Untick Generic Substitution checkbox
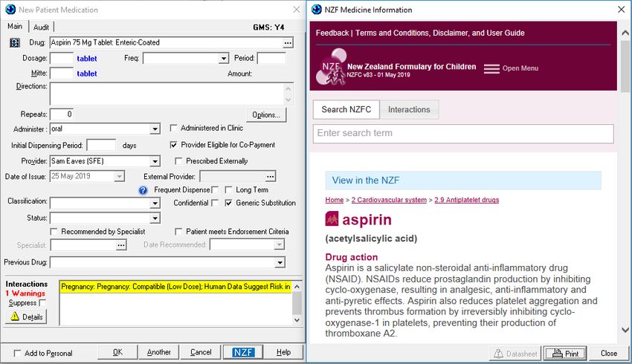 pos(228,203)
